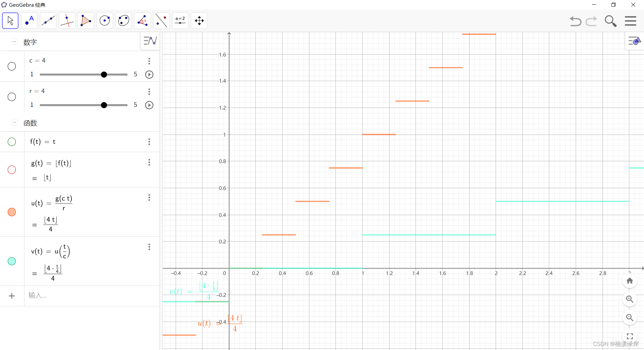Click the r = 4 value text

pyautogui.click(x=37, y=91)
